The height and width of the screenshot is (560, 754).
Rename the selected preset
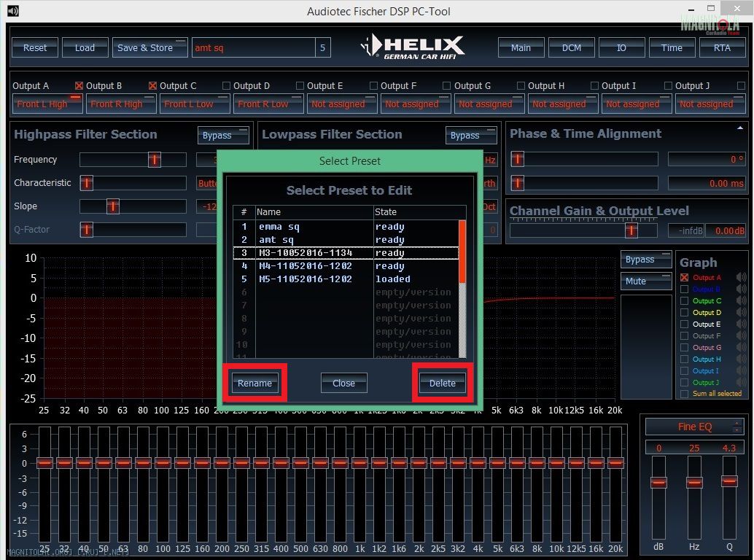click(254, 384)
